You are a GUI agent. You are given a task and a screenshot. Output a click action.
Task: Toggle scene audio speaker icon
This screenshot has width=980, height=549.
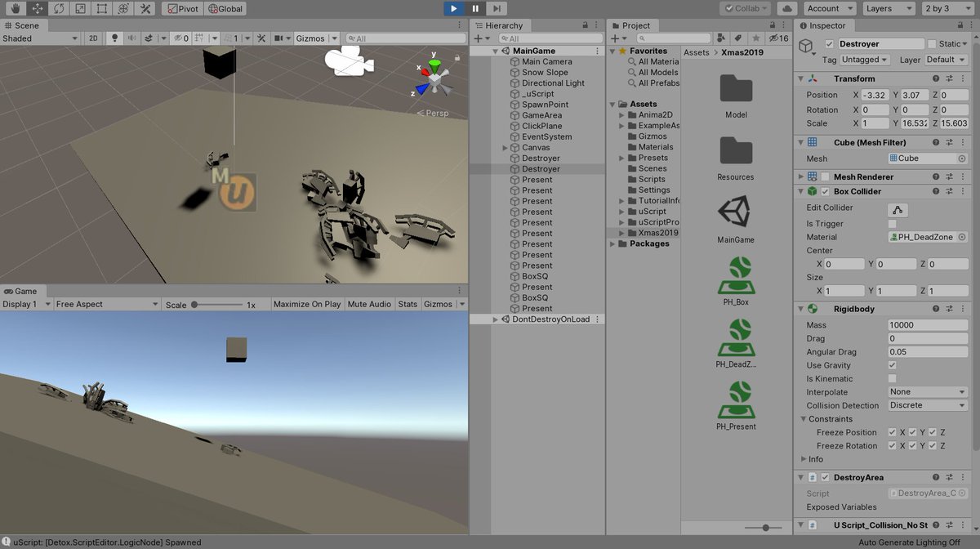131,38
